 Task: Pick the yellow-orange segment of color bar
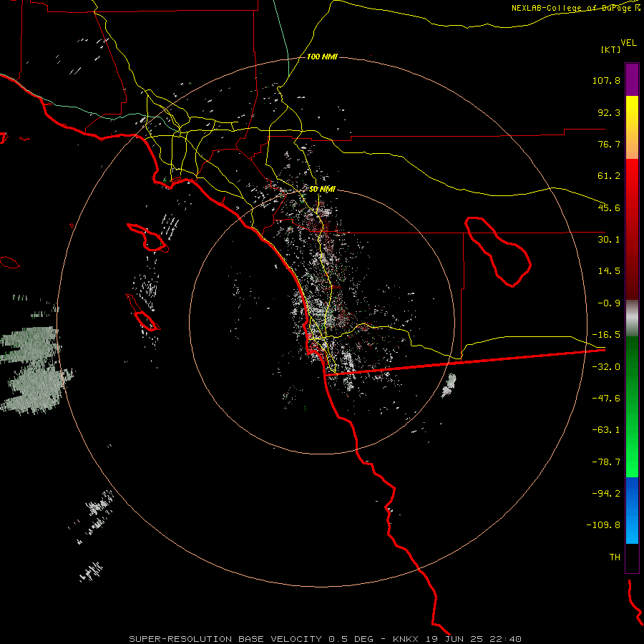click(632, 127)
